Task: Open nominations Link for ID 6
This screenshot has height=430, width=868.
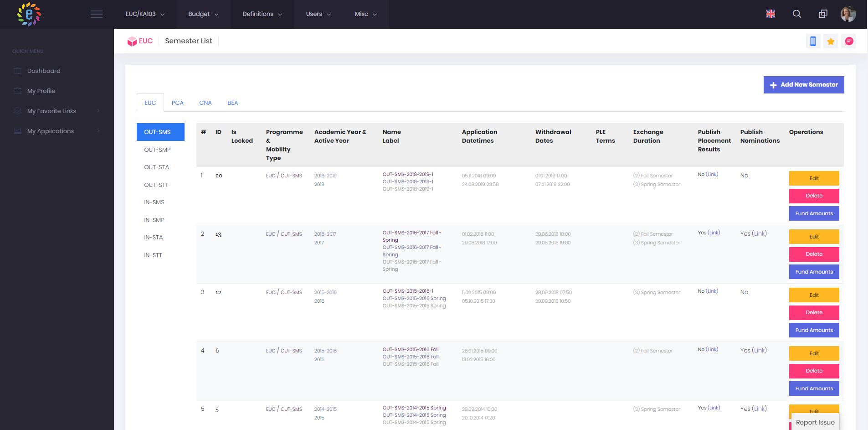Action: point(759,350)
